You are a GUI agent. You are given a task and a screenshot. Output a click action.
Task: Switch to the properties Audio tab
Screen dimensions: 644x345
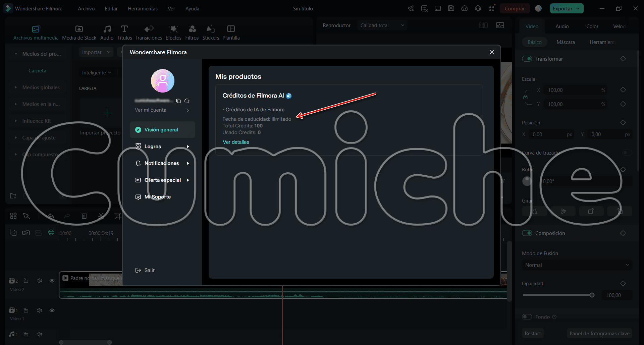click(562, 26)
